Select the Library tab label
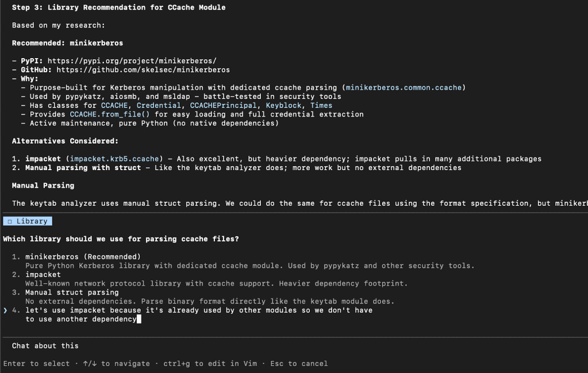The width and height of the screenshot is (588, 373). (32, 221)
